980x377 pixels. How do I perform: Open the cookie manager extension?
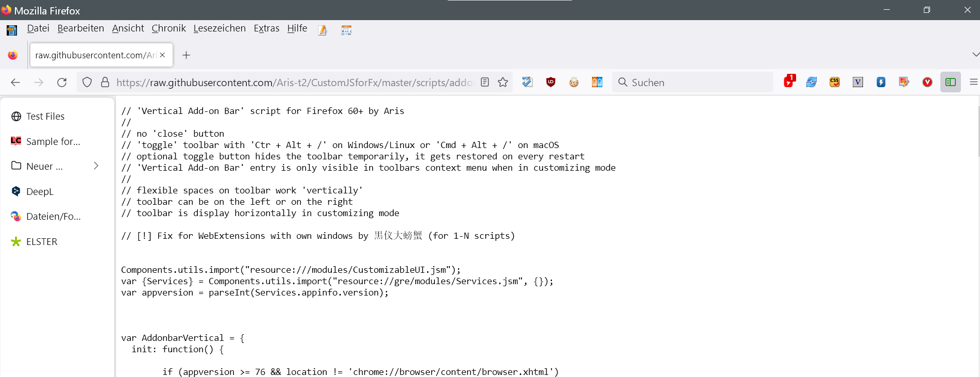(574, 82)
